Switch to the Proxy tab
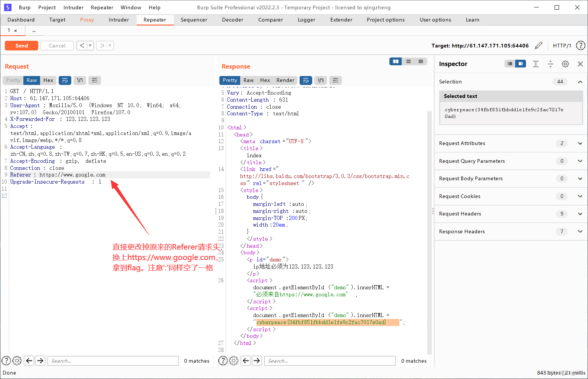 [87, 20]
